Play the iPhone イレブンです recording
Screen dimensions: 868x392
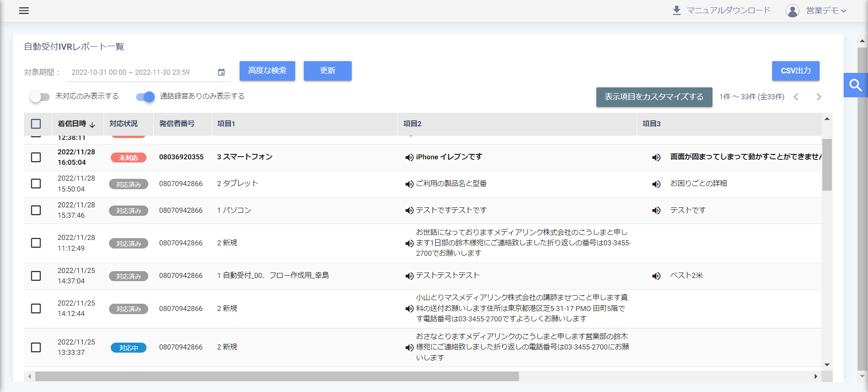(409, 158)
